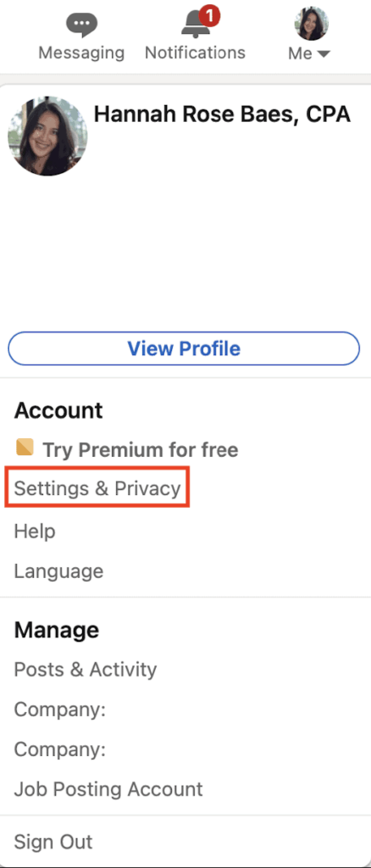The image size is (371, 868).
Task: Click the red notification badge showing 1
Action: pyautogui.click(x=209, y=17)
